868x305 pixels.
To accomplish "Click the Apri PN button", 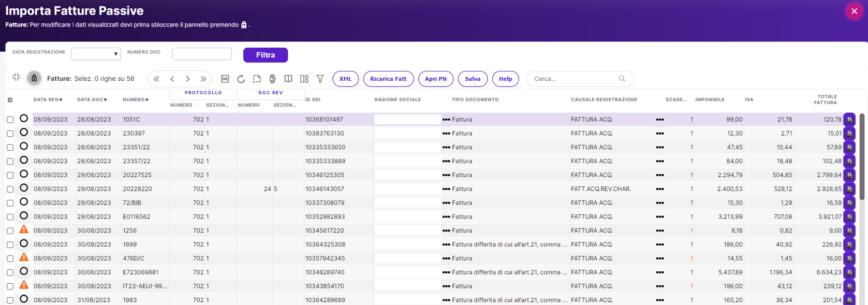I will click(436, 79).
